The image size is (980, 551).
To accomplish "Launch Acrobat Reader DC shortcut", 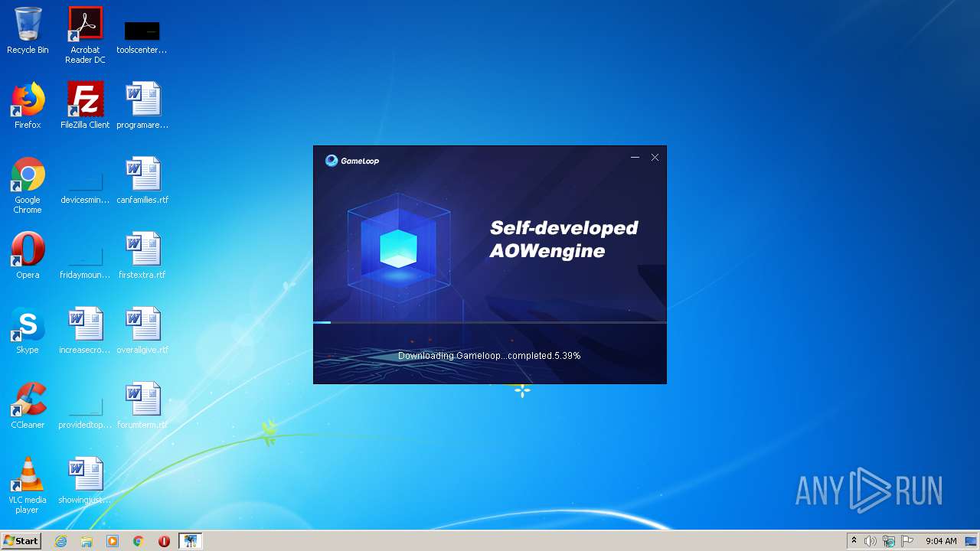I will pyautogui.click(x=85, y=35).
